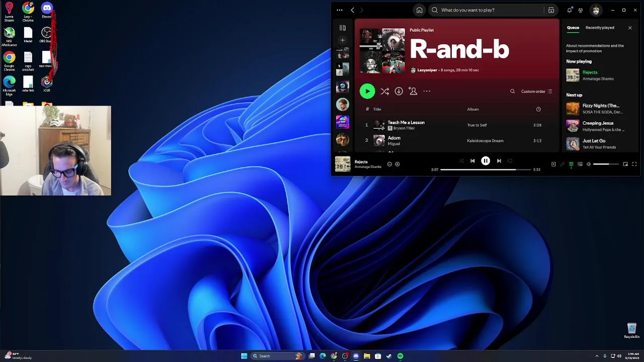
Task: Show hidden icons in system tray
Action: click(597, 356)
